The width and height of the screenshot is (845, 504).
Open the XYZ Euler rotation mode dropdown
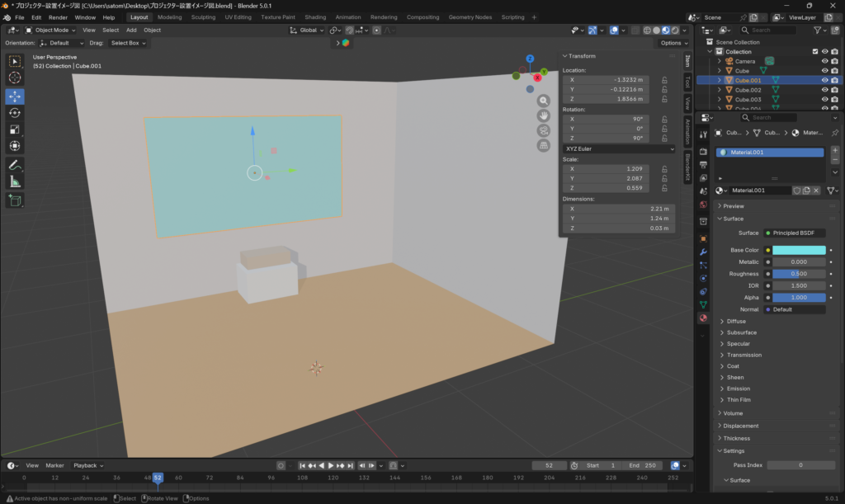click(x=619, y=148)
